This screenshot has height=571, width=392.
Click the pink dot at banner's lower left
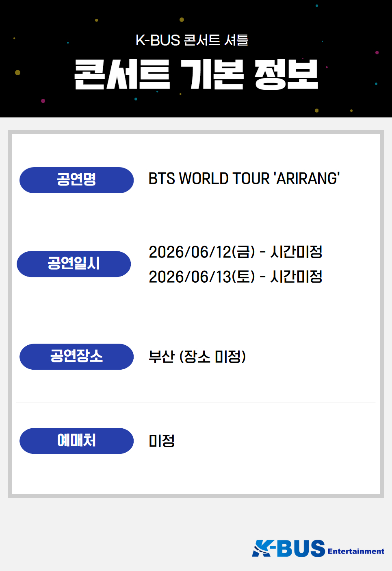[x=43, y=100]
